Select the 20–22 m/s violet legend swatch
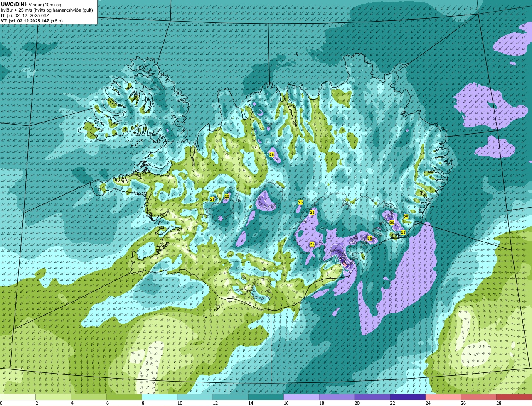 click(x=372, y=397)
